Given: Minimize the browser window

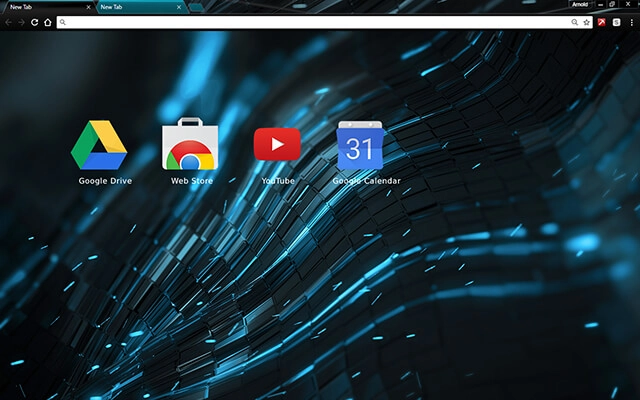Looking at the screenshot, I should coord(600,4).
